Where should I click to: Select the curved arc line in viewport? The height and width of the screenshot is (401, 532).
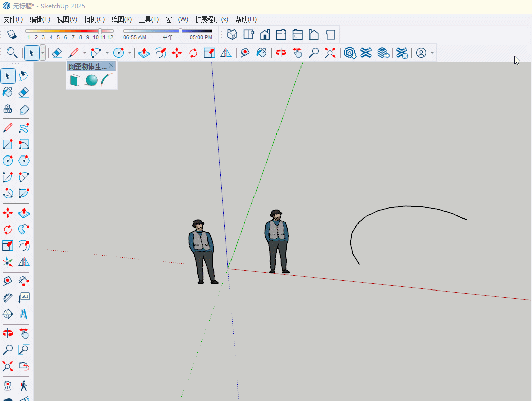click(x=407, y=206)
